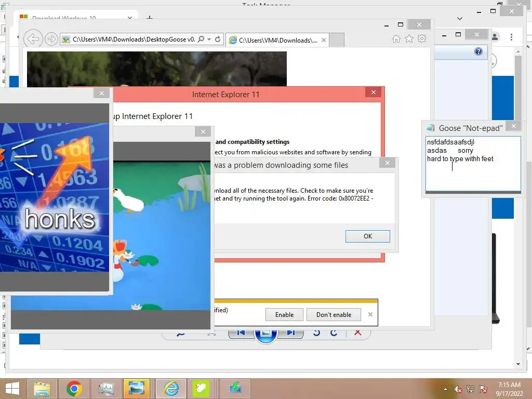The image size is (532, 399).
Task: Click the blue Help question mark icon
Action: pyautogui.click(x=478, y=51)
